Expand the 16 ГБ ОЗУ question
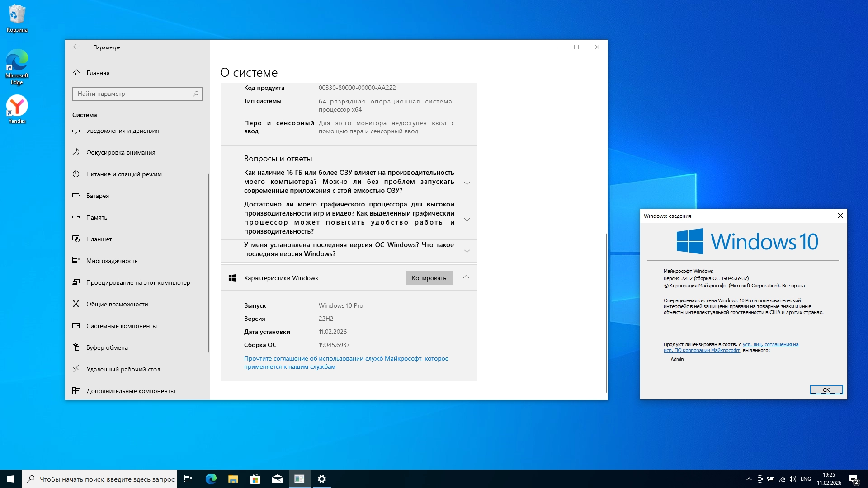This screenshot has height=488, width=868. coord(467,183)
